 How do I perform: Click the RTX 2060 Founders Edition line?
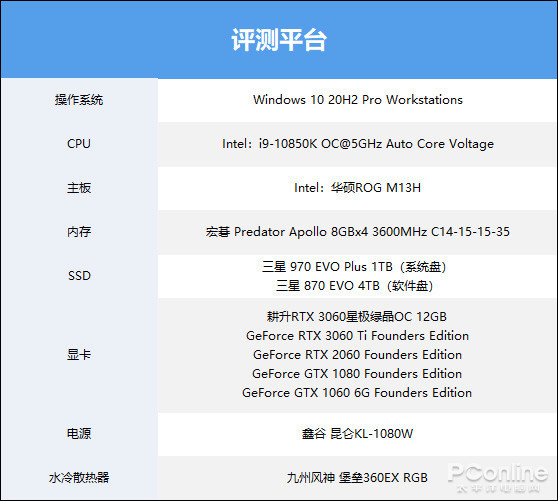tap(357, 355)
